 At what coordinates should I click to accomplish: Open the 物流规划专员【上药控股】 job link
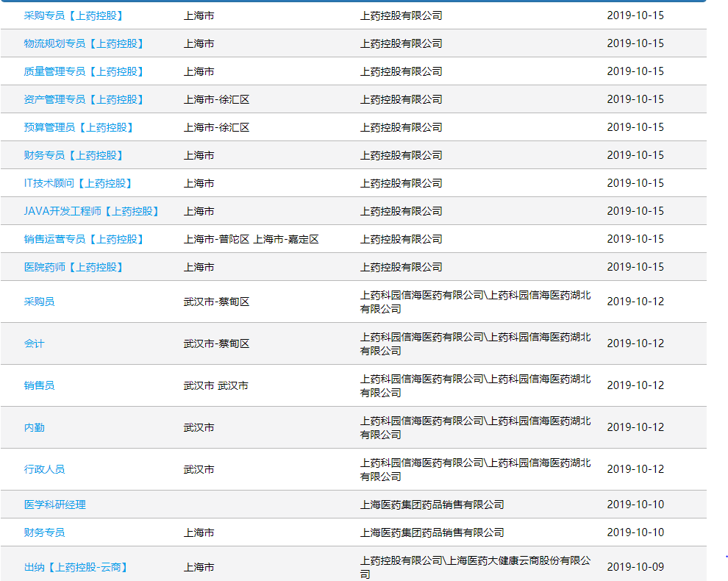click(x=84, y=43)
